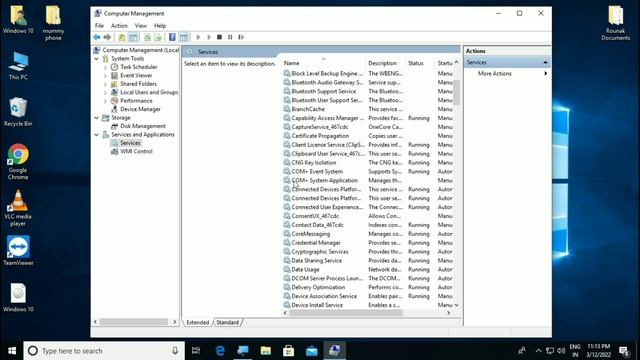
Task: Toggle the Show/Hide Action Pane icon
Action: coord(184,37)
